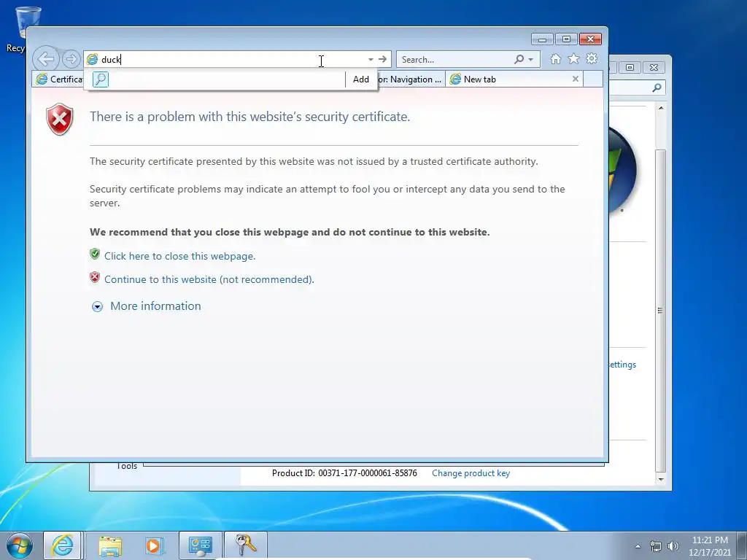The height and width of the screenshot is (560, 747).
Task: Open the Home page icon
Action: [x=555, y=59]
